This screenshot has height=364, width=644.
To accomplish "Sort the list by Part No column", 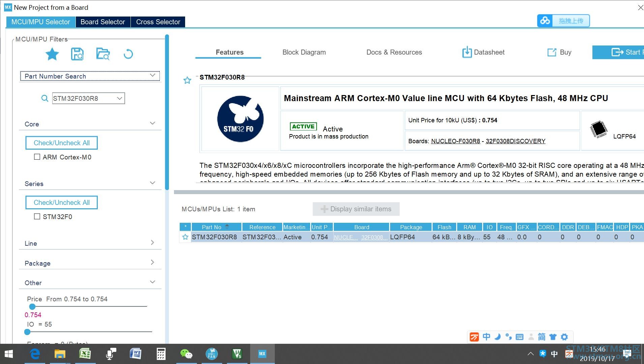I will click(x=216, y=227).
